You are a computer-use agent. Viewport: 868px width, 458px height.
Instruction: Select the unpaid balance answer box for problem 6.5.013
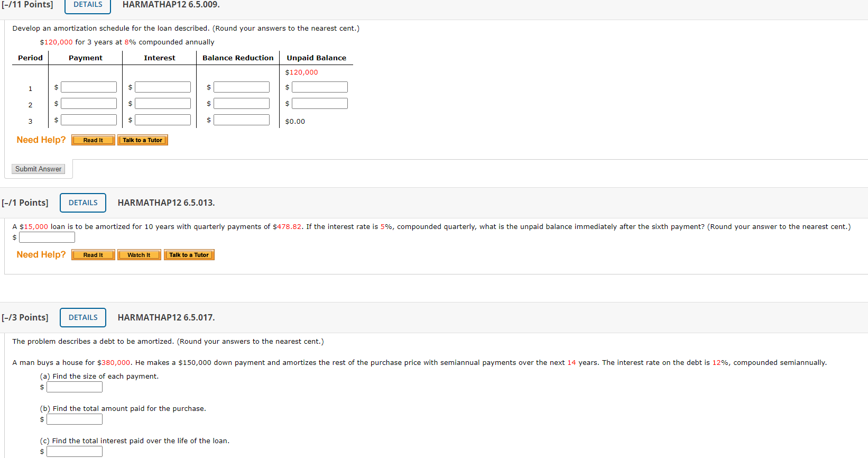(x=47, y=237)
